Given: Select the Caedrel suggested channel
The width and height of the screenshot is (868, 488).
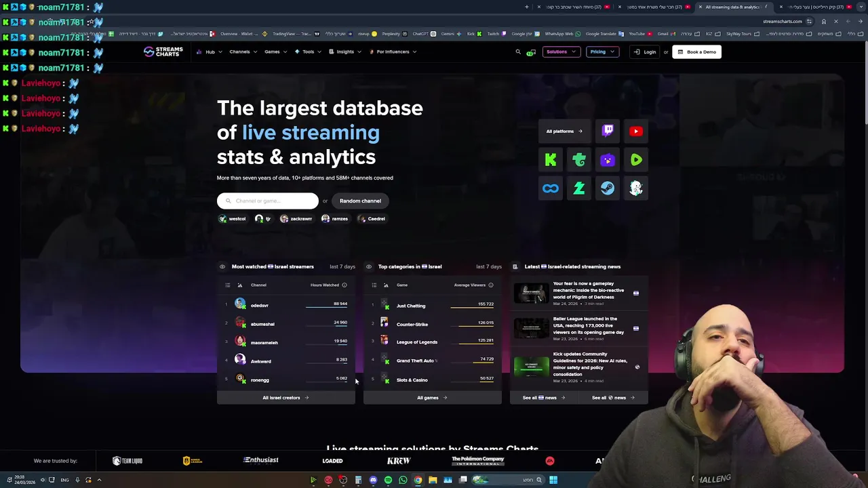Looking at the screenshot, I should [x=372, y=219].
